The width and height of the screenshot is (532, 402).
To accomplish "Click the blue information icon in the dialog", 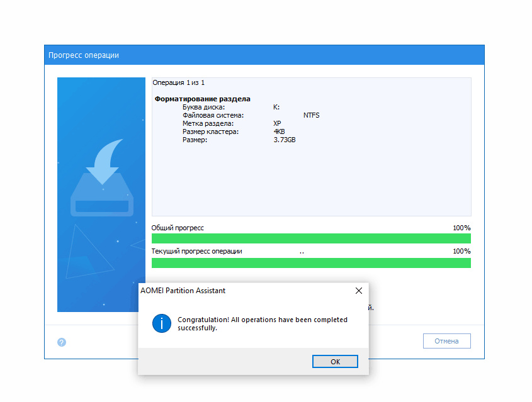I will tap(162, 323).
